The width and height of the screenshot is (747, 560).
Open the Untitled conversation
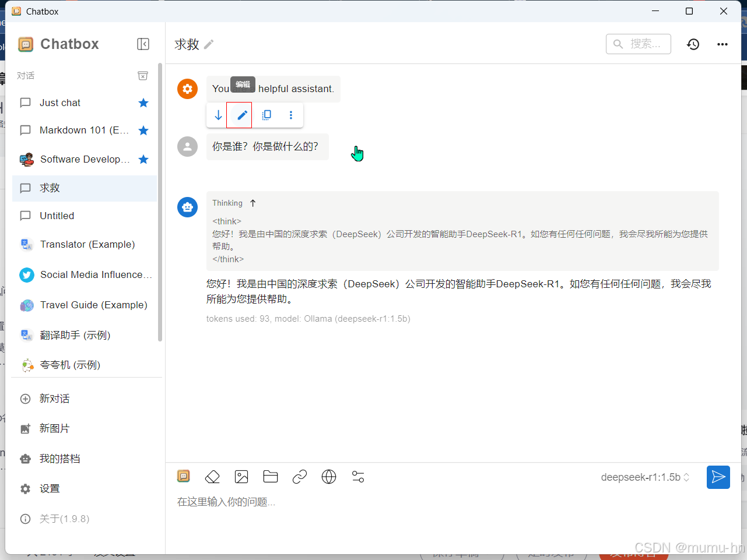[x=85, y=216]
